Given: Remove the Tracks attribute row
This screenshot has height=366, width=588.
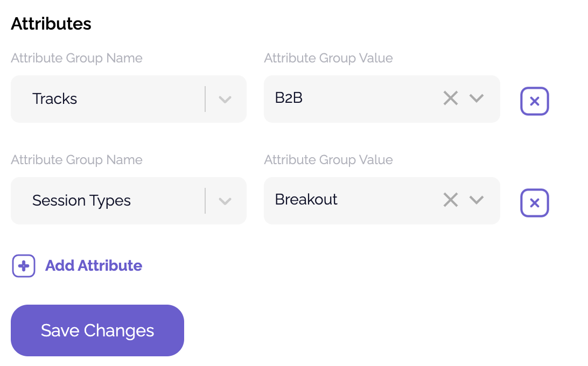Looking at the screenshot, I should click(x=534, y=101).
